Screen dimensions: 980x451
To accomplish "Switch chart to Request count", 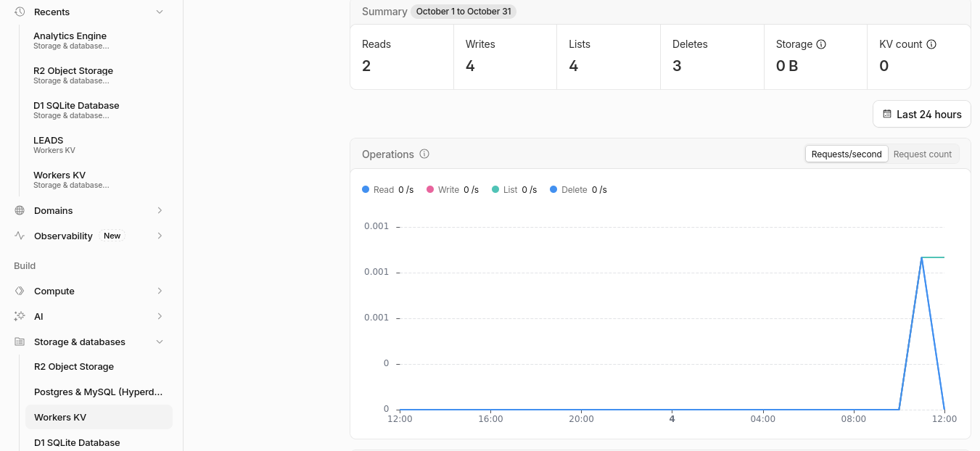I will coord(923,154).
